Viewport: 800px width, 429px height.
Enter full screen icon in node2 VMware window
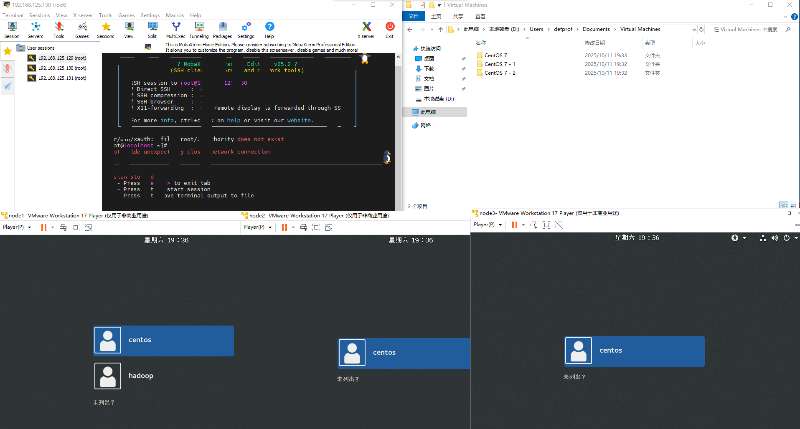click(315, 227)
